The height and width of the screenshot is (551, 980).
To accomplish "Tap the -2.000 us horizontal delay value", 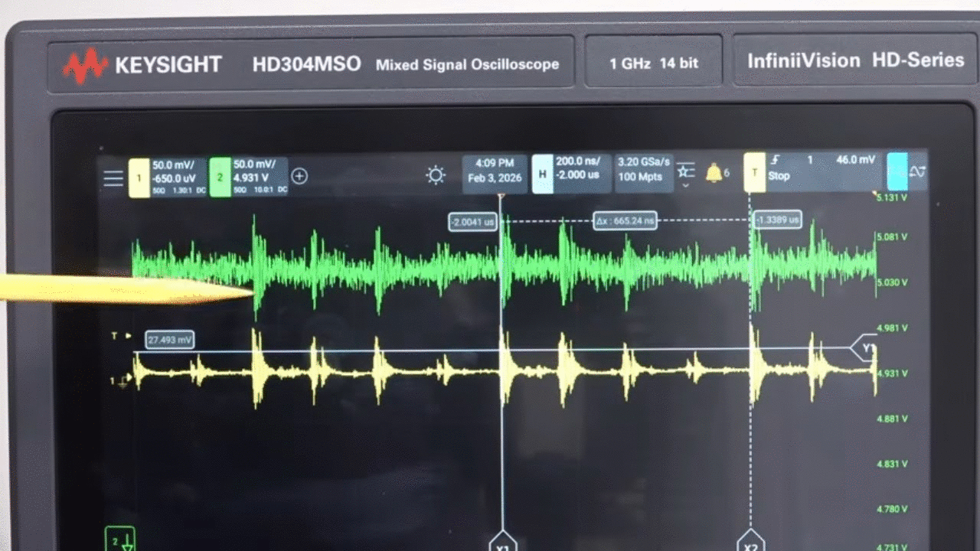I will [x=577, y=174].
